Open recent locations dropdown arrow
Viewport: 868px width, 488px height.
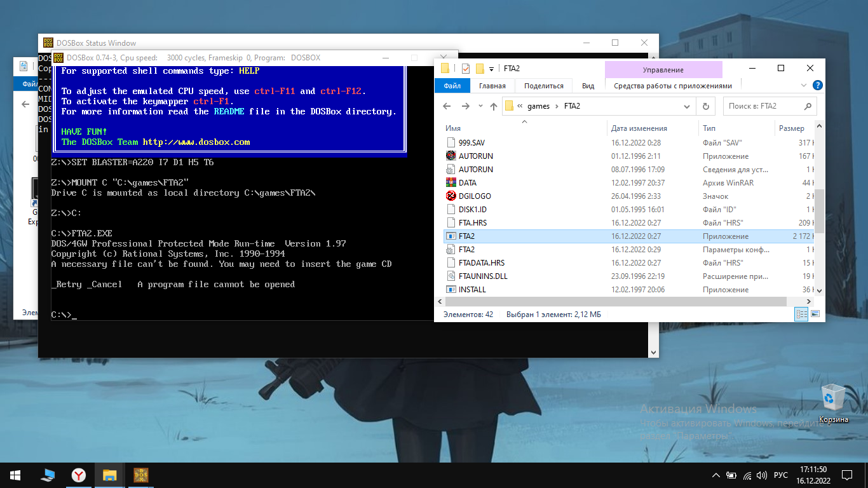(x=480, y=106)
